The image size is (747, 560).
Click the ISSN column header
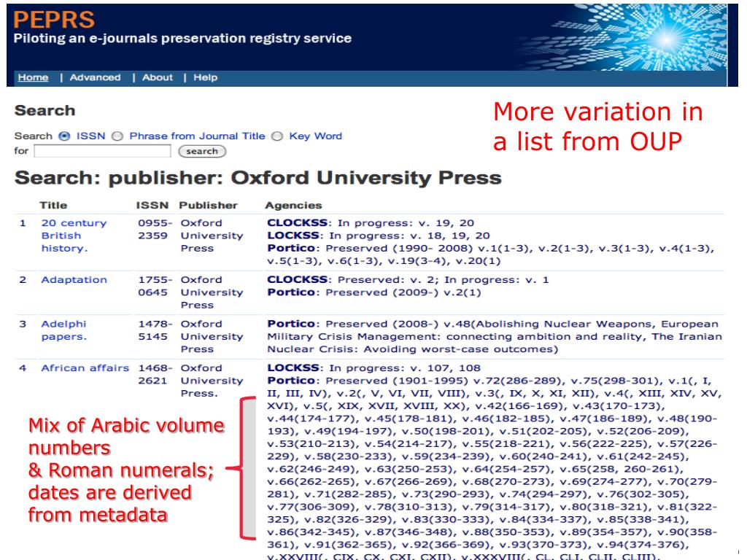click(152, 205)
